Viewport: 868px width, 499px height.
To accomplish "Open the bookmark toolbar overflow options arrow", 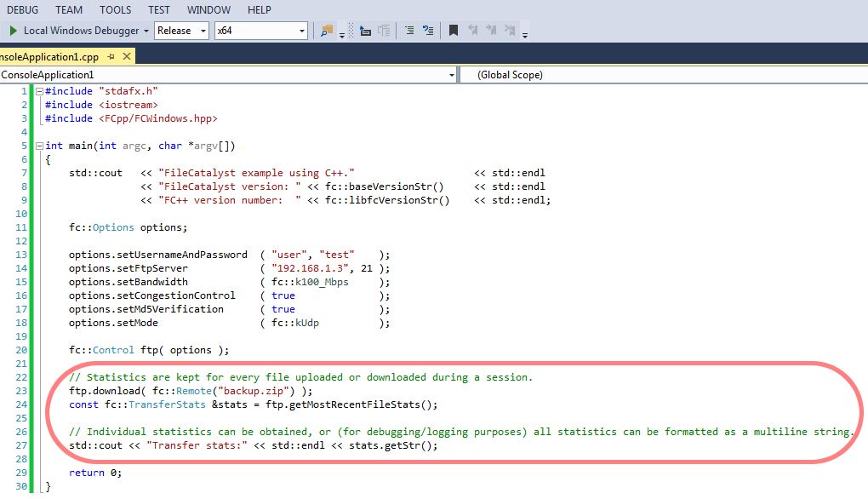I will coord(525,34).
